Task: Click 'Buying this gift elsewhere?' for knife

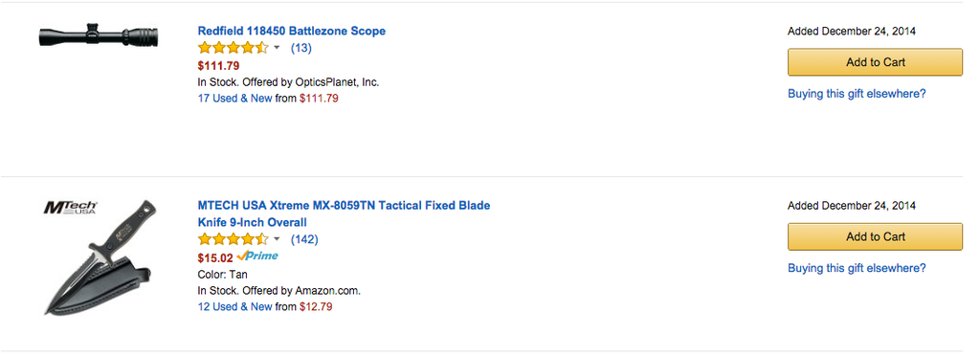Action: point(857,268)
